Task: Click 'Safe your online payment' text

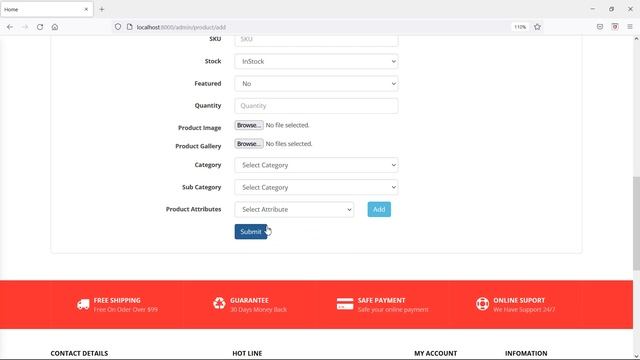Action: click(x=393, y=310)
